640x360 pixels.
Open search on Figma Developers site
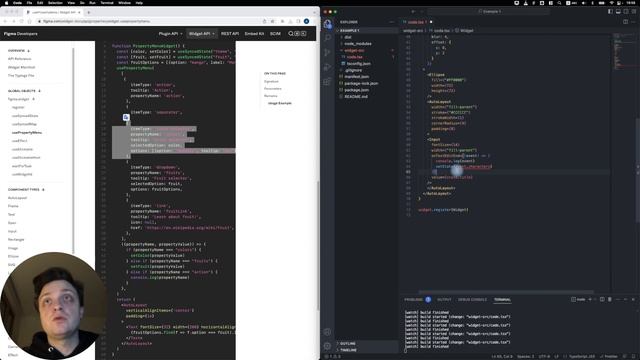[x=291, y=33]
